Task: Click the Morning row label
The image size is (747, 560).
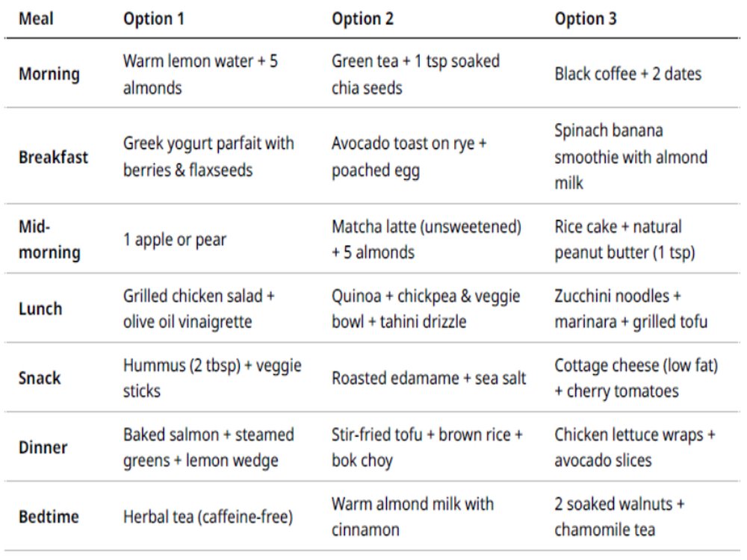Action: (49, 74)
